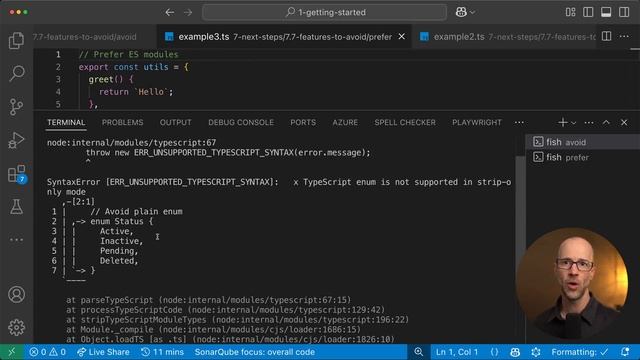
Task: Create a new terminal with plus
Action: 562,122
